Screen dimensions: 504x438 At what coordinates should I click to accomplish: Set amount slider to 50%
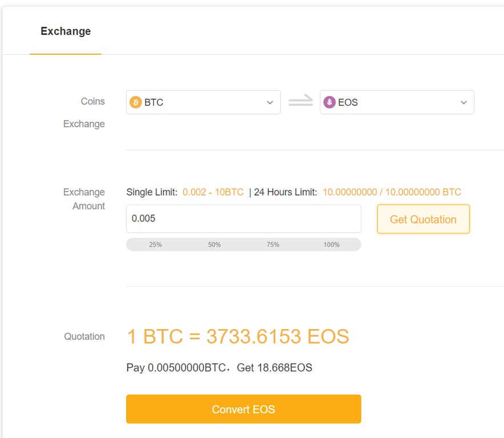click(214, 245)
